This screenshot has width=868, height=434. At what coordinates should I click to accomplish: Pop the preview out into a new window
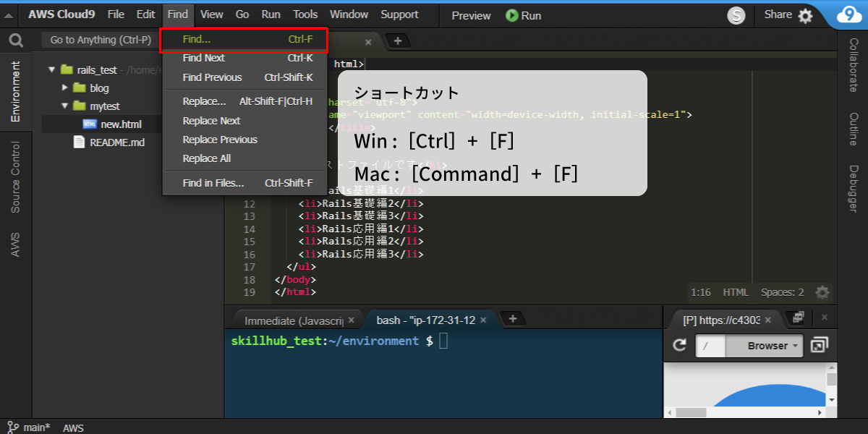coord(819,346)
